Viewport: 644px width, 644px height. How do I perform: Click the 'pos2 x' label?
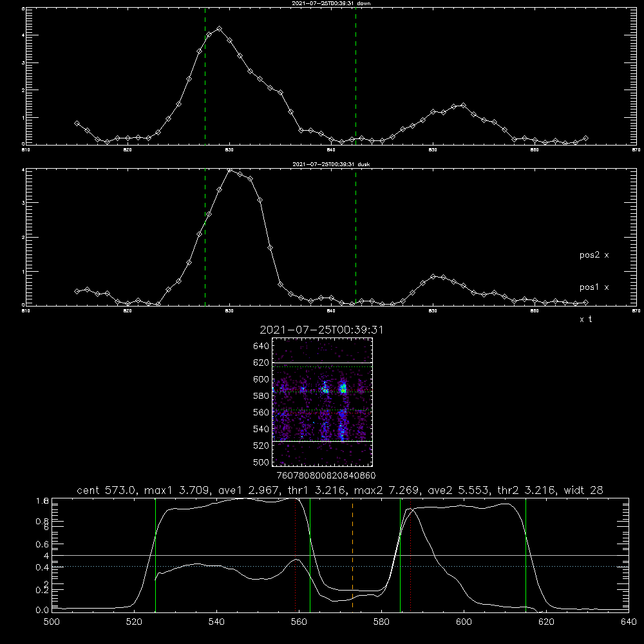tap(594, 255)
